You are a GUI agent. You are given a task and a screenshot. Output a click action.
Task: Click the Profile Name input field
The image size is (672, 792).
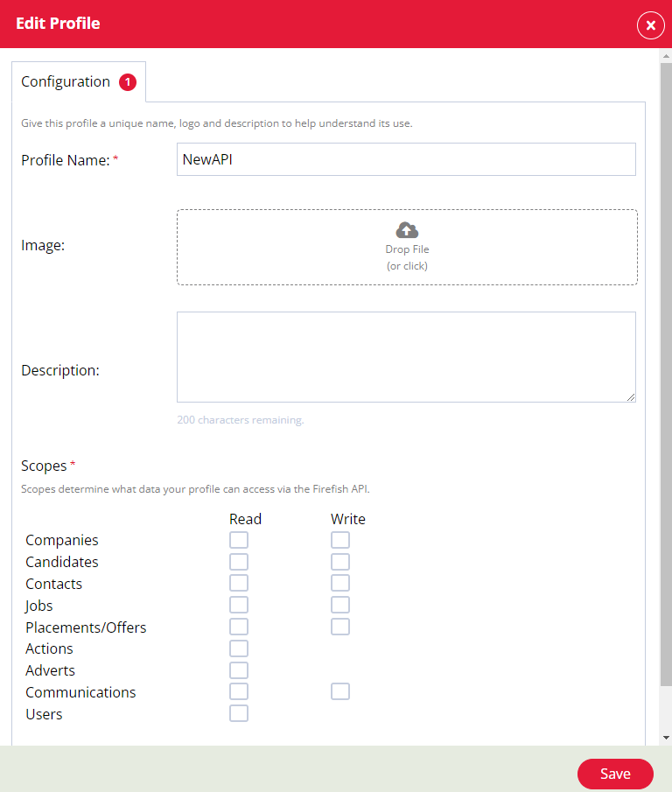pos(406,159)
